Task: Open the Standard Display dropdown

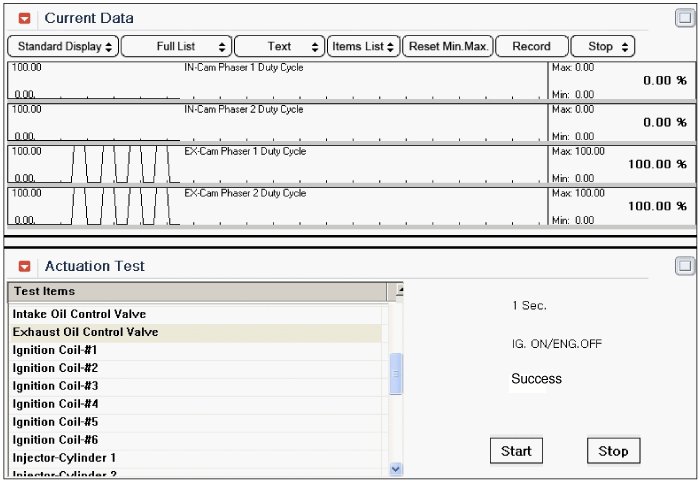Action: [x=62, y=46]
